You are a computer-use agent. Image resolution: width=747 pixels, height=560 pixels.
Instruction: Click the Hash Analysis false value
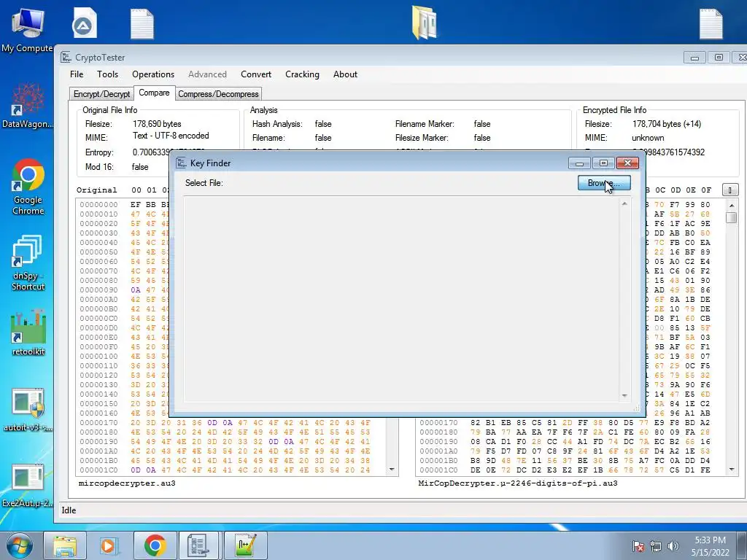(323, 124)
